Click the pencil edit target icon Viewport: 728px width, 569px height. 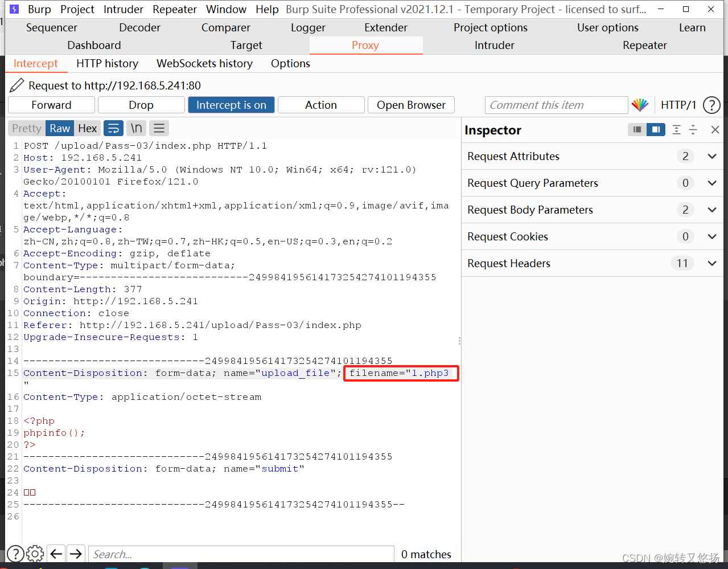click(x=17, y=85)
